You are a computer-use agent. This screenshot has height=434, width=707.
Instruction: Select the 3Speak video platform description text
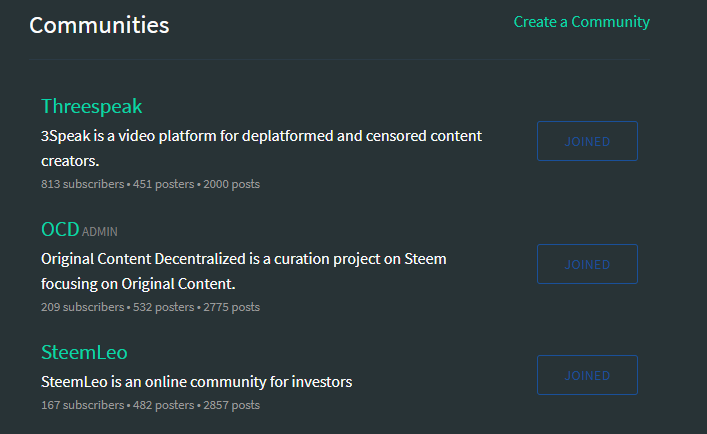(x=262, y=148)
